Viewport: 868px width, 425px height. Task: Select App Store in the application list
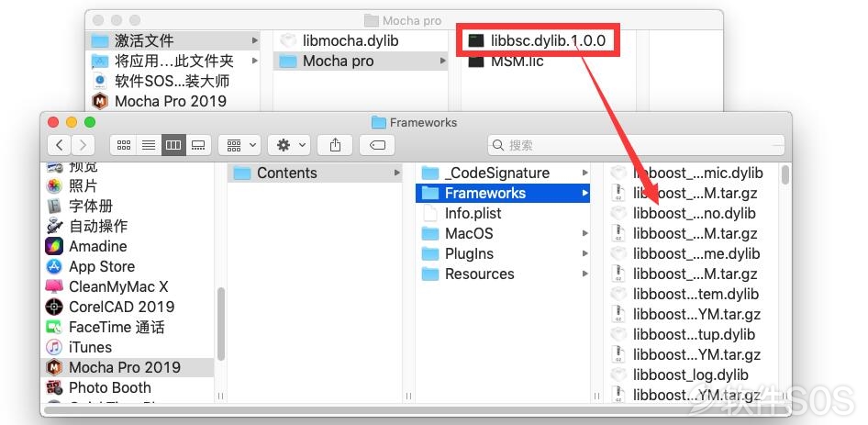[x=129, y=266]
